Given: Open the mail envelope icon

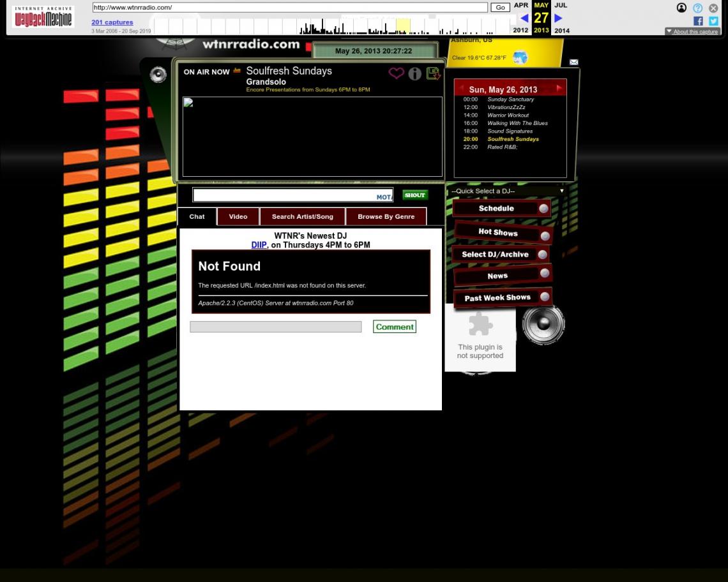Looking at the screenshot, I should [574, 62].
